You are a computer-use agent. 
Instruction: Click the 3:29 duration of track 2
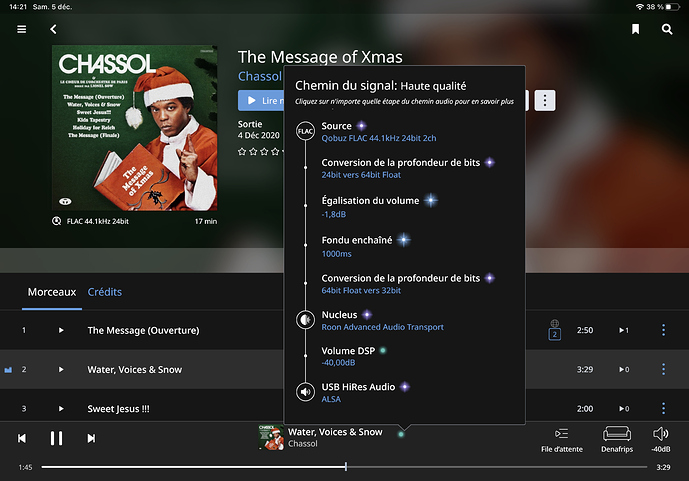click(585, 369)
